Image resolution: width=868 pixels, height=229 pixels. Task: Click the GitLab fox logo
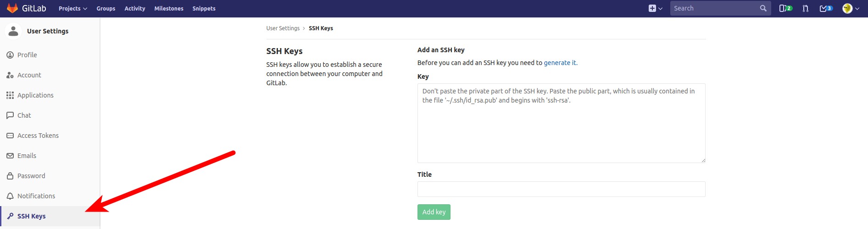tap(12, 8)
